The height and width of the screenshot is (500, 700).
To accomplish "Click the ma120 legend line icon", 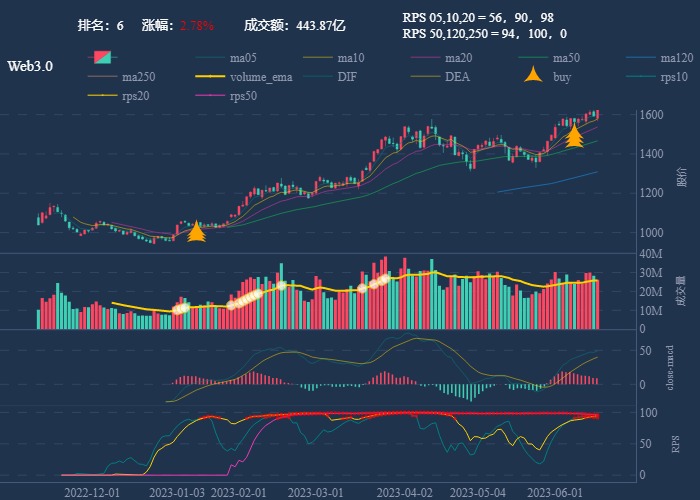I will click(642, 58).
